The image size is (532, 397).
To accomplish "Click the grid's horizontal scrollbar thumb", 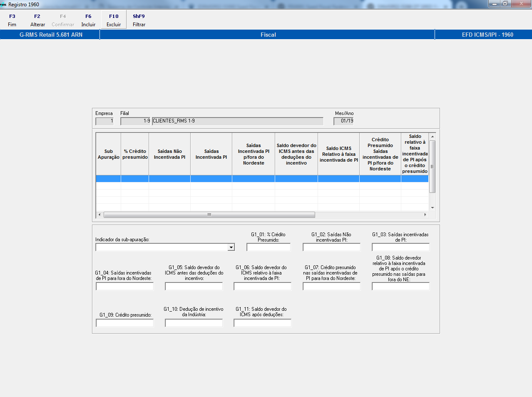I will [x=209, y=215].
